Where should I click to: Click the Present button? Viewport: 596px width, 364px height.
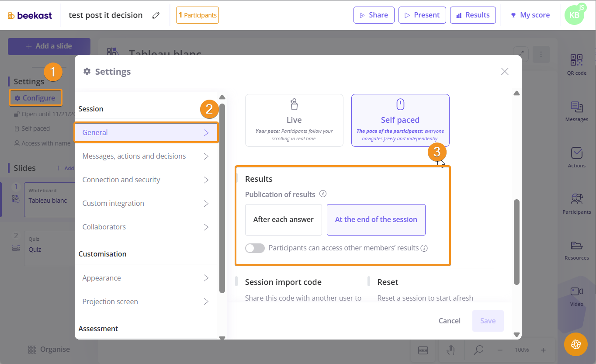click(422, 15)
